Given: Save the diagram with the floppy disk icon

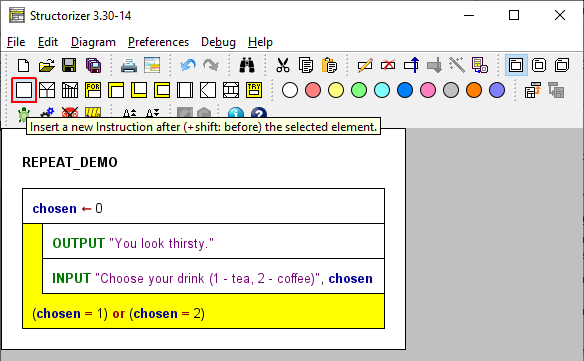Looking at the screenshot, I should coord(69,65).
